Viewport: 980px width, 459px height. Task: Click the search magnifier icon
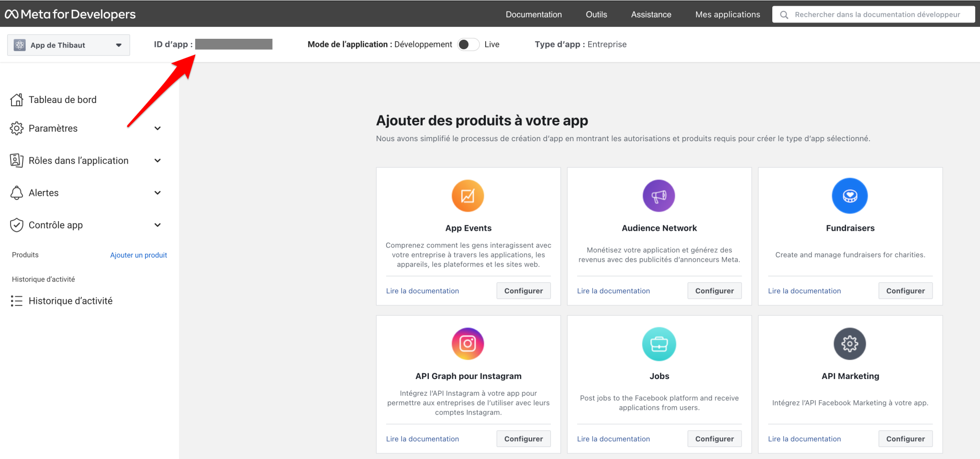(x=784, y=15)
